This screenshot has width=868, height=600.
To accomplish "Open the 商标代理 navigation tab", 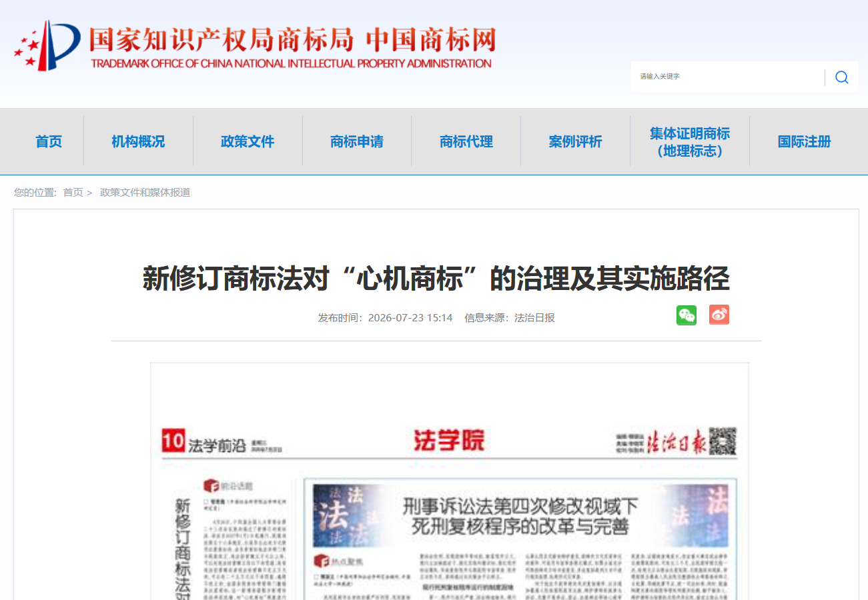I will (466, 141).
